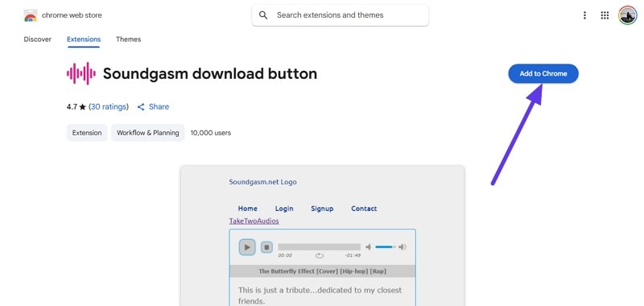Click the Soundgasm download button heading
644x306 pixels.
click(210, 73)
